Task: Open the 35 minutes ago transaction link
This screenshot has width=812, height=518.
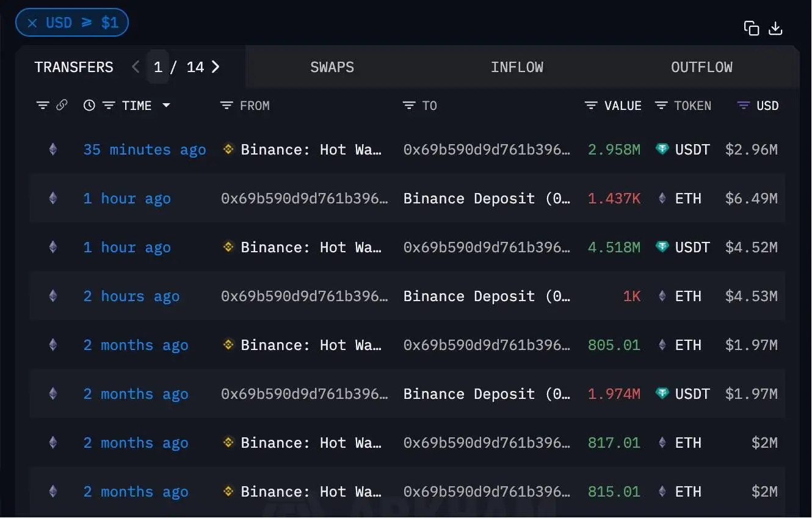Action: 145,150
